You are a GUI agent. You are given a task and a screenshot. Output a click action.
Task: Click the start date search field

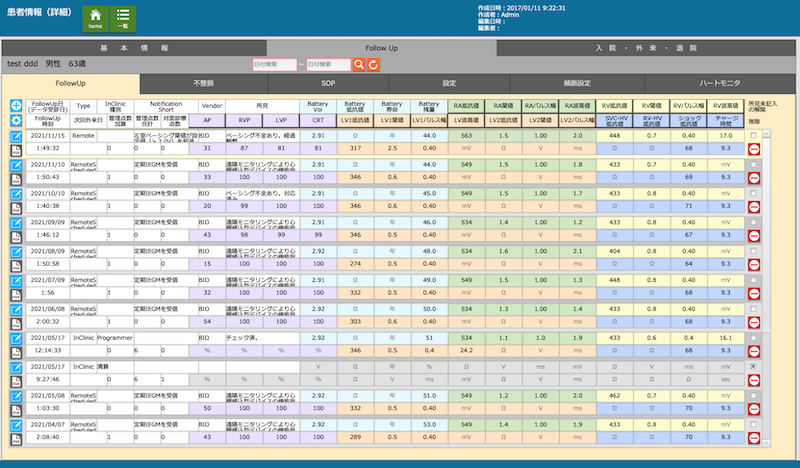[273, 64]
